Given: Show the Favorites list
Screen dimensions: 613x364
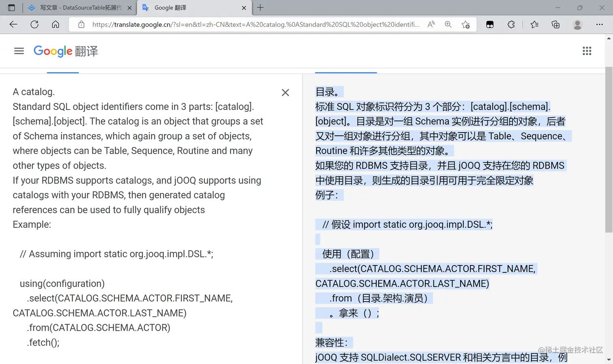Looking at the screenshot, I should click(534, 24).
